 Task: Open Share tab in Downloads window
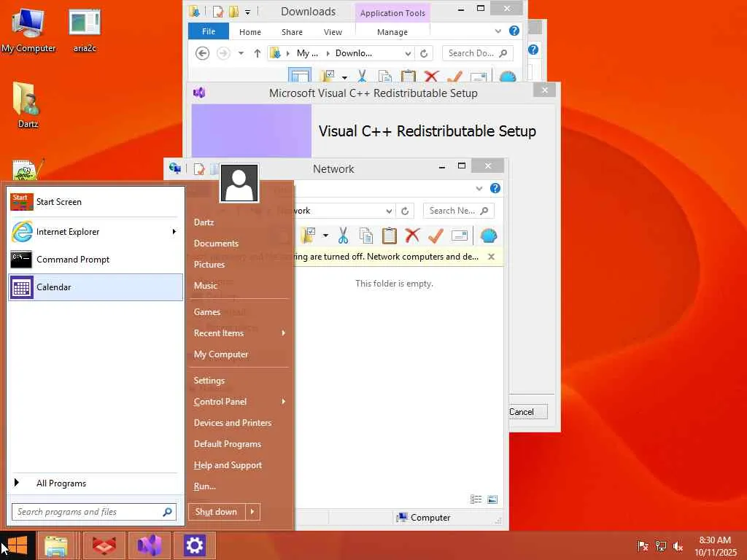click(292, 32)
